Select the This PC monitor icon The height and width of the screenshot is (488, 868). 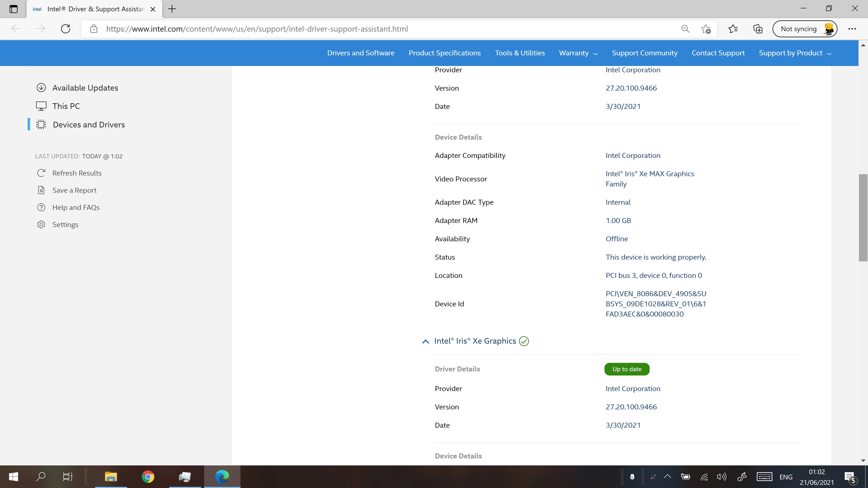tap(41, 106)
